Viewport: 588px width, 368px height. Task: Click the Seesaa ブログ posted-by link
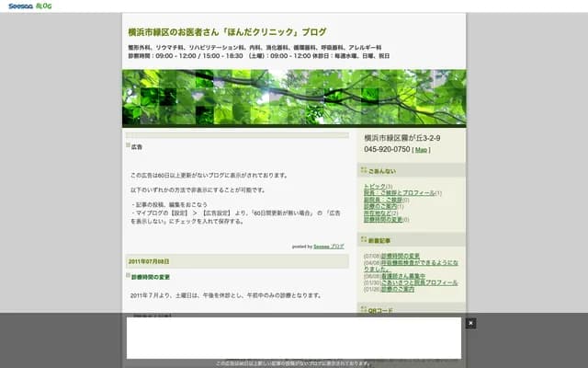[328, 247]
